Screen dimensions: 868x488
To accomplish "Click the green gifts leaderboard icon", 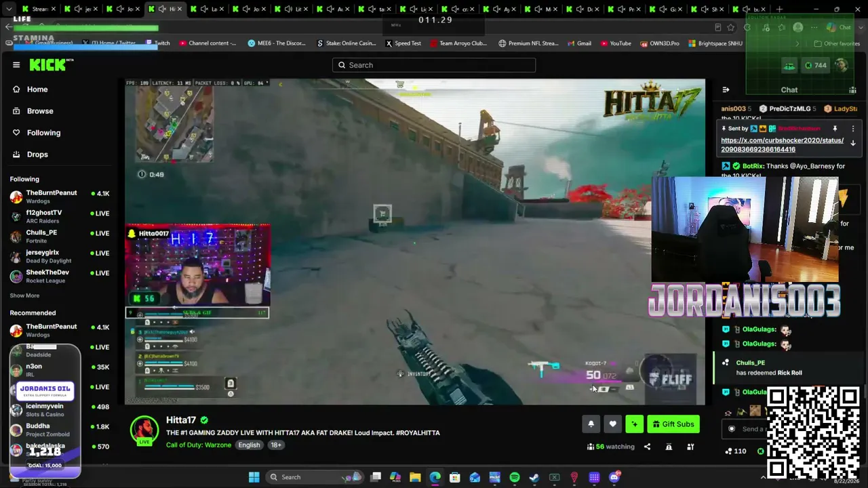I will pos(789,66).
